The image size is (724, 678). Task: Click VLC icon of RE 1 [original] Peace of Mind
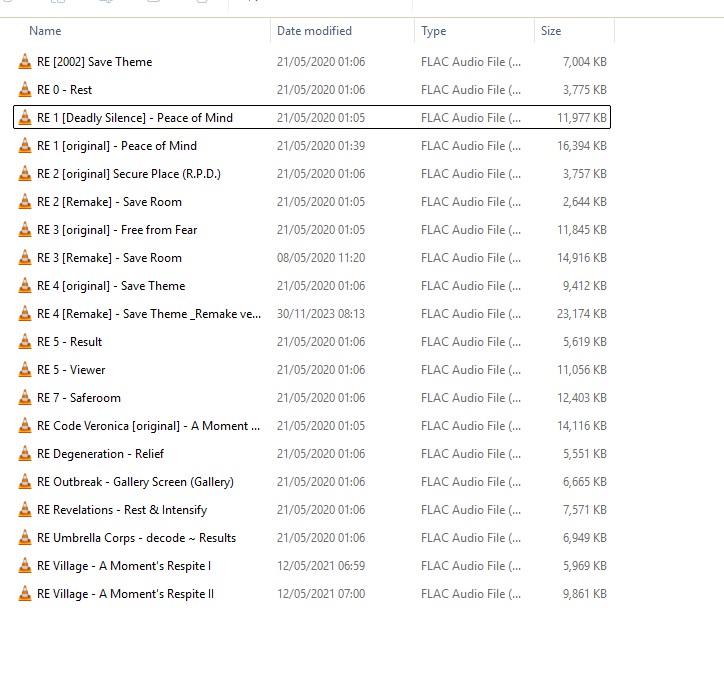[x=24, y=146]
